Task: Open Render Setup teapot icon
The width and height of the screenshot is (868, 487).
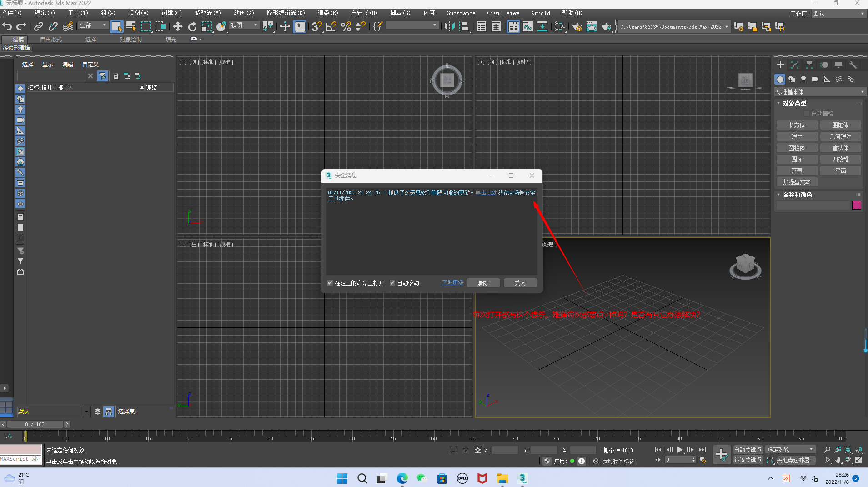Action: pyautogui.click(x=577, y=27)
